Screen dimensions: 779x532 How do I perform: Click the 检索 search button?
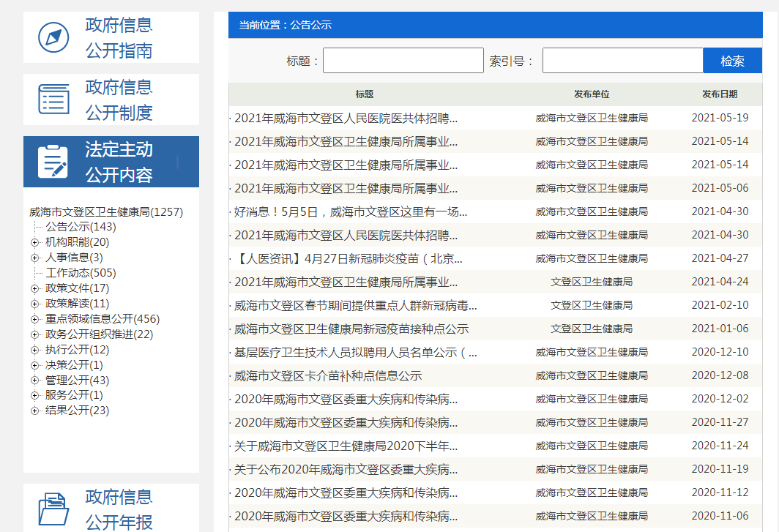(x=732, y=61)
